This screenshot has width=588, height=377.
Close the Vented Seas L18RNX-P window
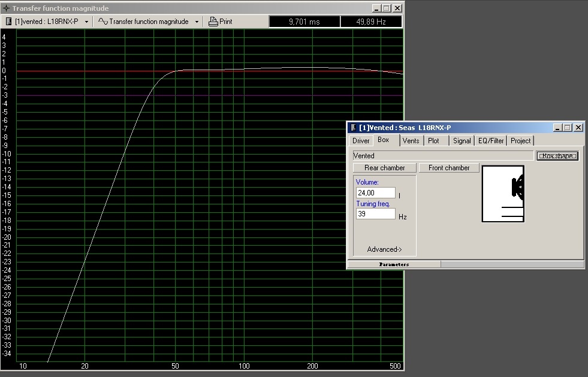click(578, 128)
